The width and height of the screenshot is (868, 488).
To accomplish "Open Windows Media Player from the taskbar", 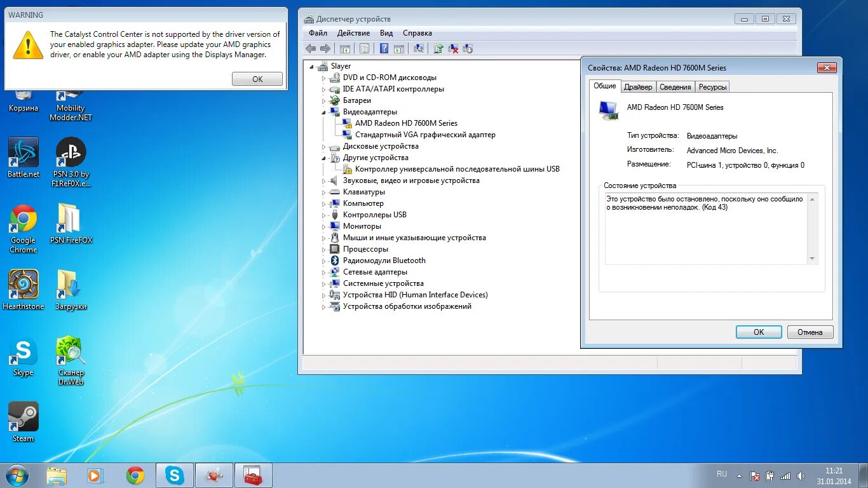I will tap(95, 475).
